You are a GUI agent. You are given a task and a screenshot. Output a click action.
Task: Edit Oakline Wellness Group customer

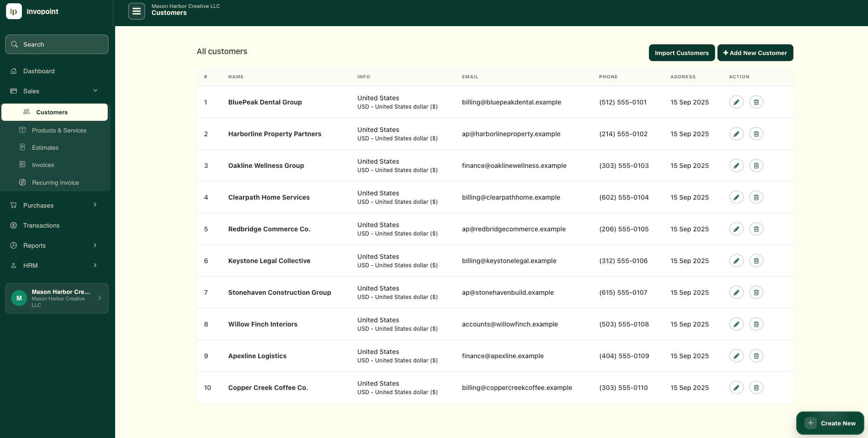(736, 166)
